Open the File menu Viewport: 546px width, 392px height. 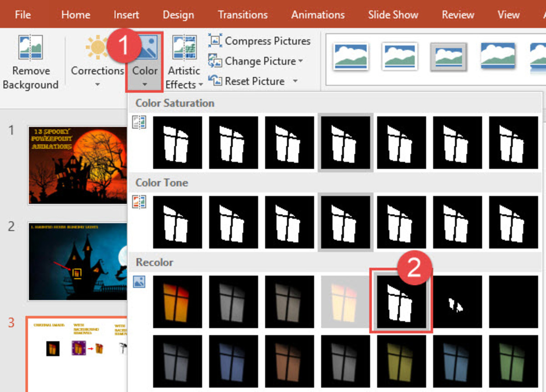click(23, 15)
